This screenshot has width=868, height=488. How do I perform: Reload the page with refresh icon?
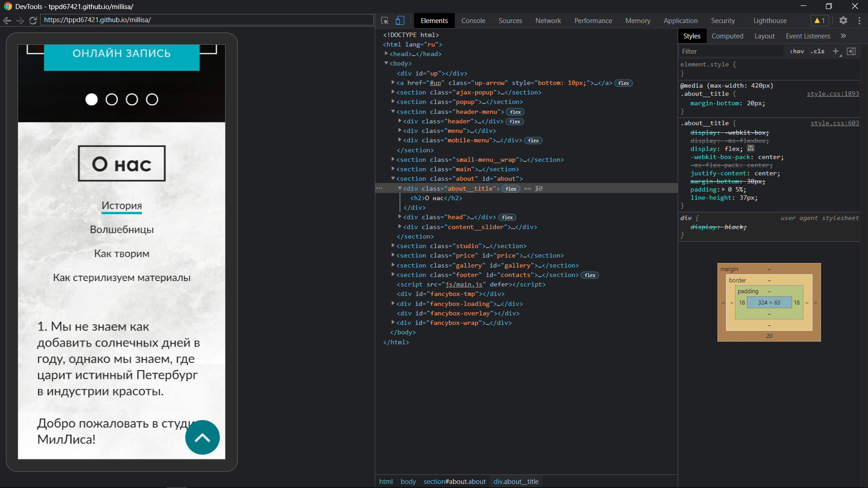click(x=33, y=20)
